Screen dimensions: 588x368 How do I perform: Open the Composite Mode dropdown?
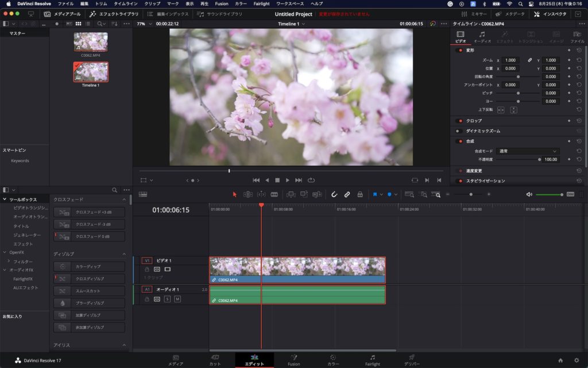point(527,151)
